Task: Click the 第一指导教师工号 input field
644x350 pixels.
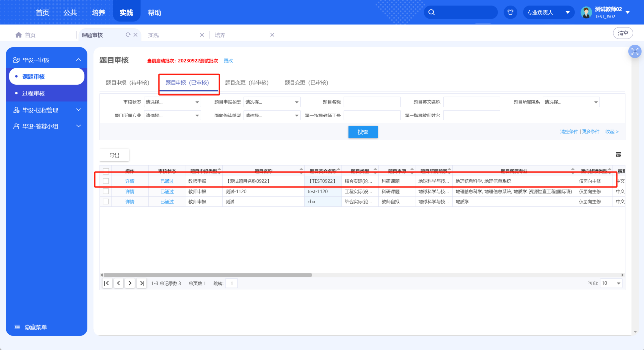Action: pos(372,116)
